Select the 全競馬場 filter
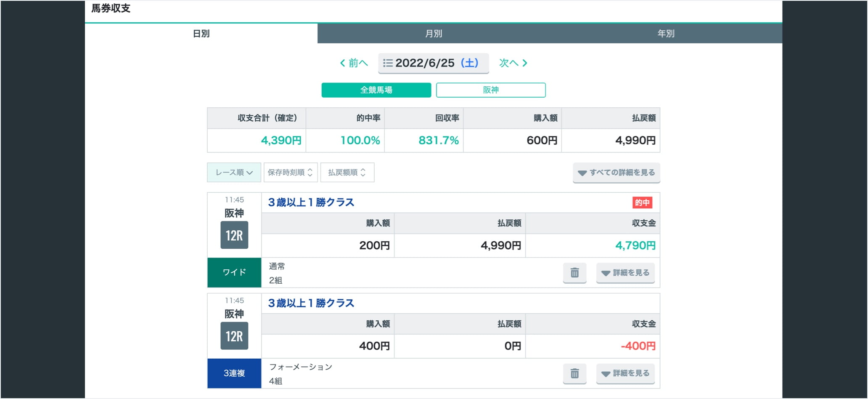This screenshot has height=399, width=868. 376,90
